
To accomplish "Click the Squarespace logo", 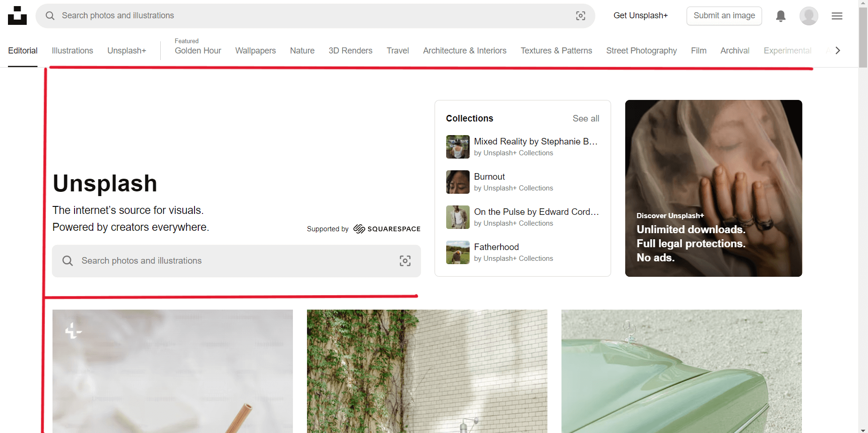I will pos(387,229).
